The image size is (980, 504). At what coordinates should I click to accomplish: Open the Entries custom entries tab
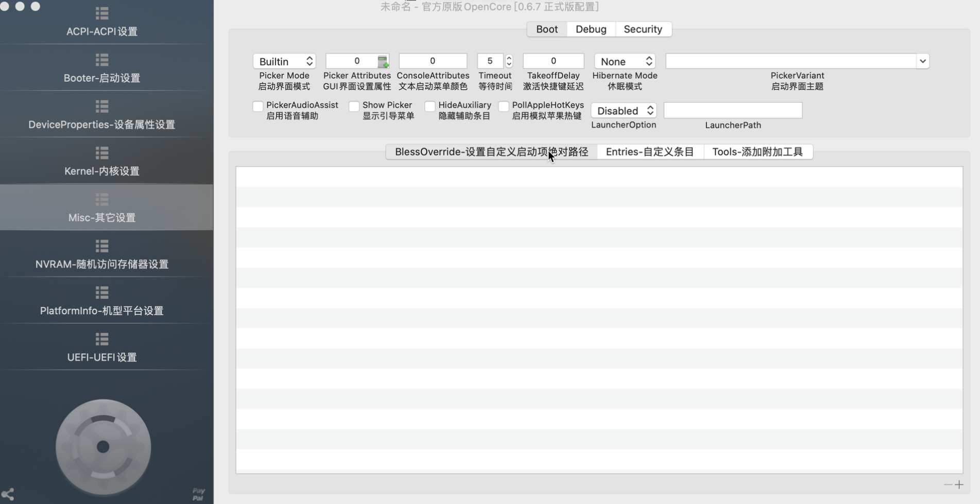[649, 151]
